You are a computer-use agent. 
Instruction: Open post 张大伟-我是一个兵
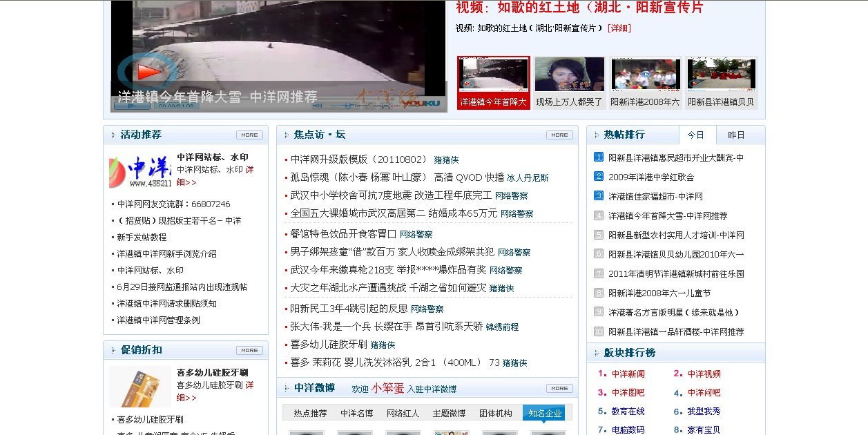tap(386, 327)
